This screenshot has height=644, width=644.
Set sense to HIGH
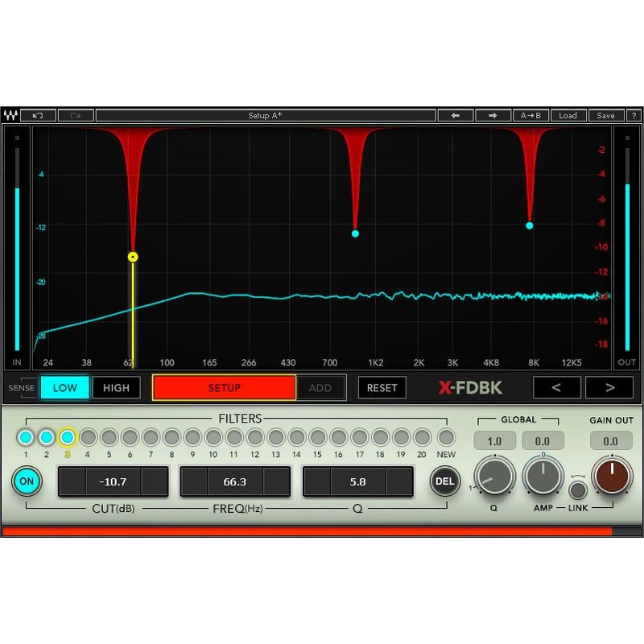pos(116,388)
